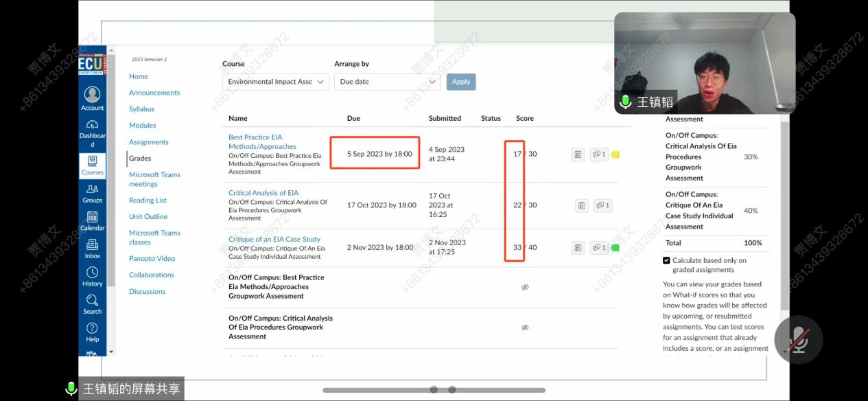Screen dimensions: 868x401
Task: Click hidden-grade eye icon for Critical Analysis group
Action: (x=525, y=328)
